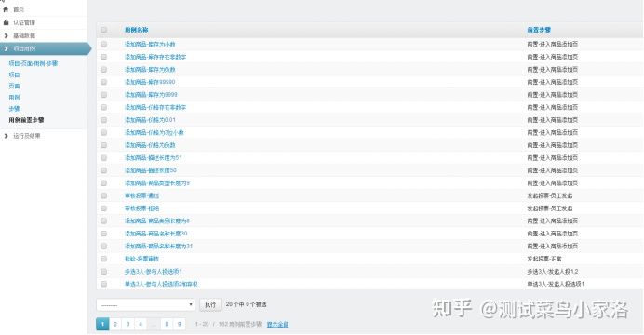Screen dimensions: 644x335
Task: Open the 添加商品-价格存在非数字 link
Action: [x=155, y=107]
